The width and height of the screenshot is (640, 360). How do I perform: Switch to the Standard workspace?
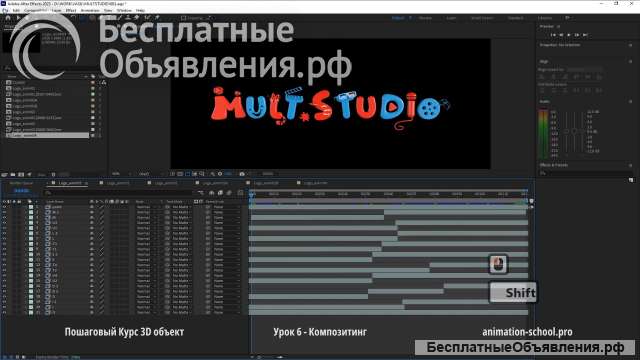(516, 18)
